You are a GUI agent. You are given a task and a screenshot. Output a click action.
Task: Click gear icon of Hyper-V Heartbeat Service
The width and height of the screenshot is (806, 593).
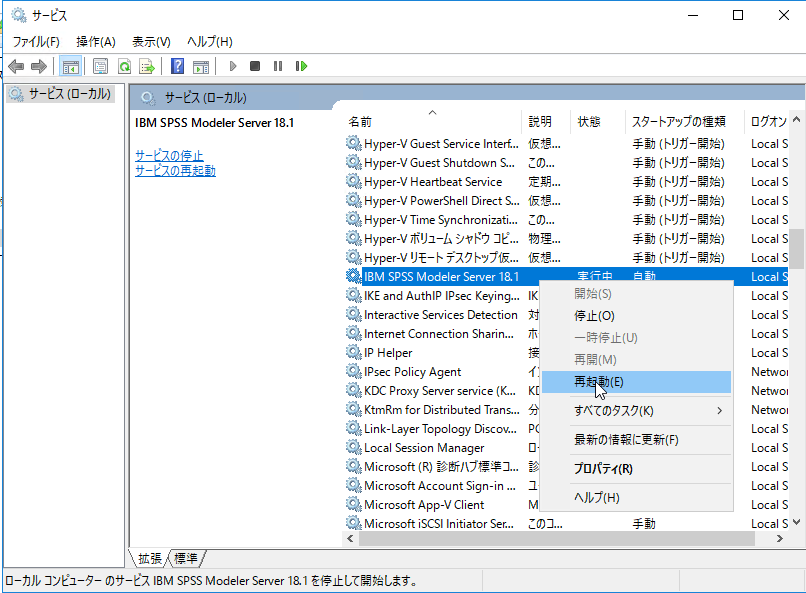[354, 181]
